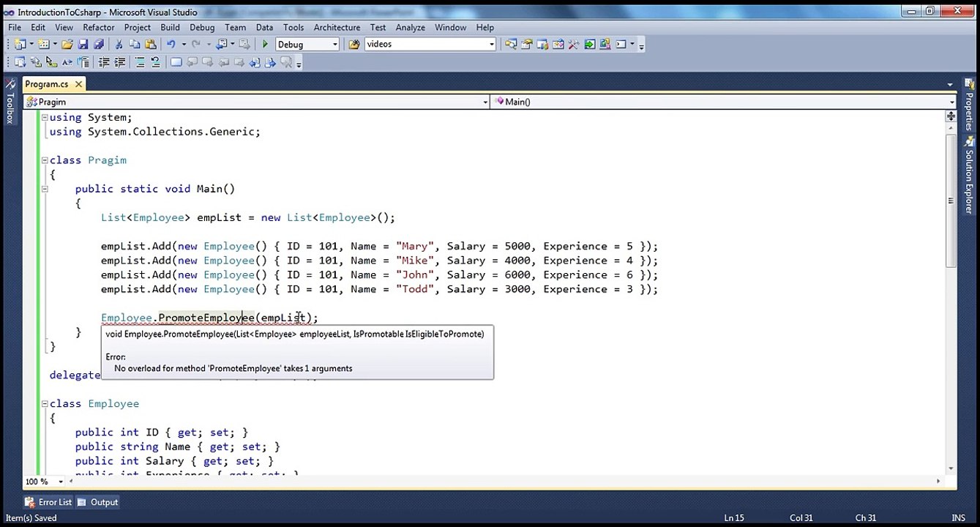980x527 pixels.
Task: Click the horizontal scrollbar right arrow
Action: tap(939, 481)
